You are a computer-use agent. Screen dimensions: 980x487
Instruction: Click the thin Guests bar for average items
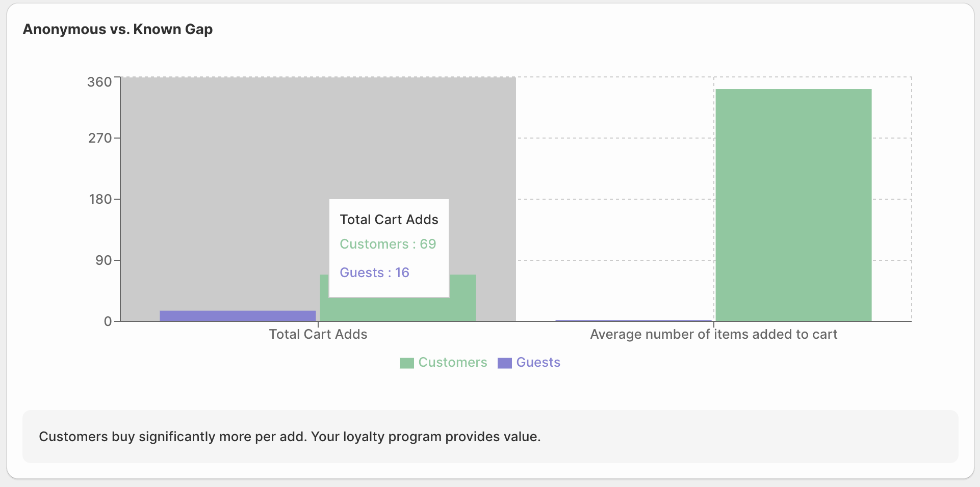[633, 320]
